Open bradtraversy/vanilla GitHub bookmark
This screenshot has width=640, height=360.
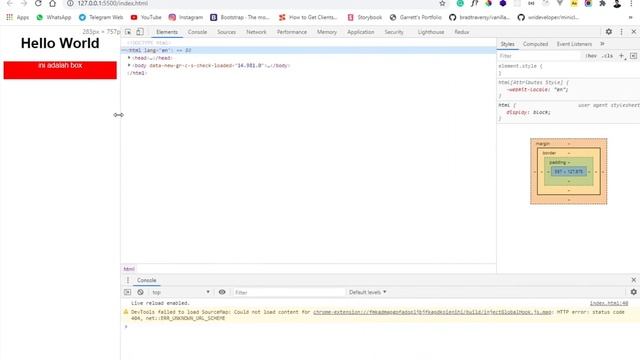coord(480,17)
